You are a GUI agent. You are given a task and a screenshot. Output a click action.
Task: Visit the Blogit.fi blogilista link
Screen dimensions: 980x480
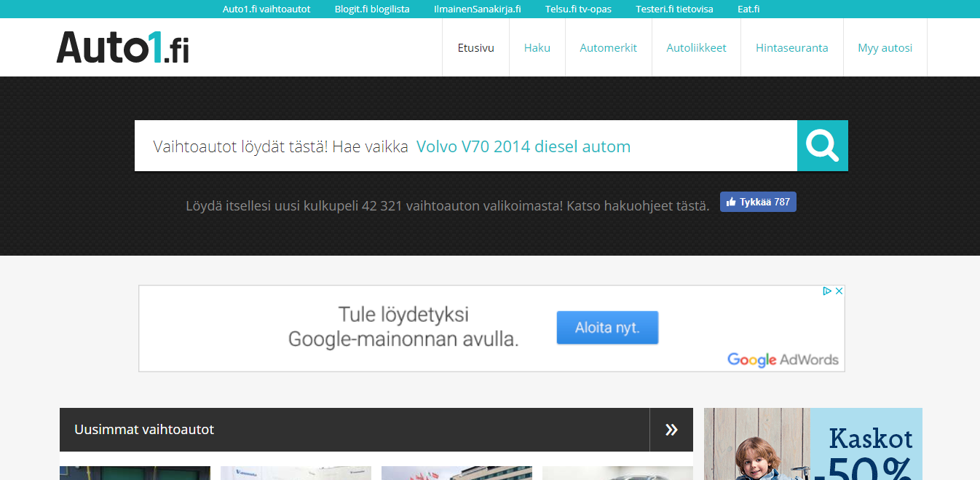click(372, 9)
